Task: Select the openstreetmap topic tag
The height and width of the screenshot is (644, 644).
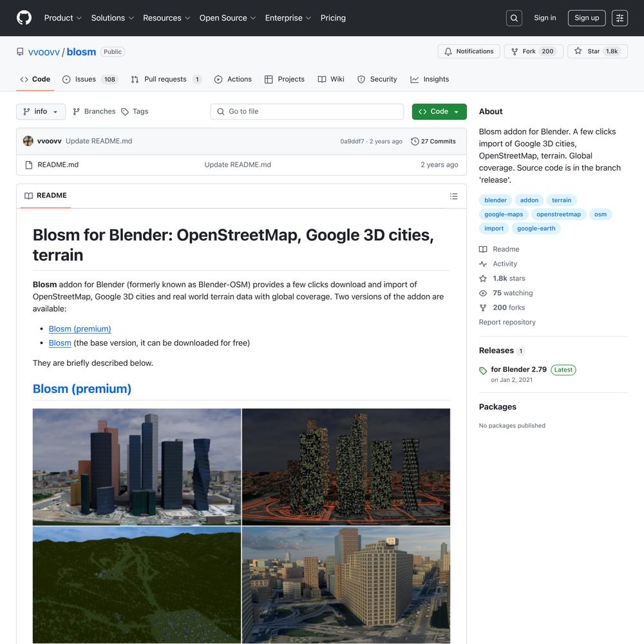Action: coord(558,214)
